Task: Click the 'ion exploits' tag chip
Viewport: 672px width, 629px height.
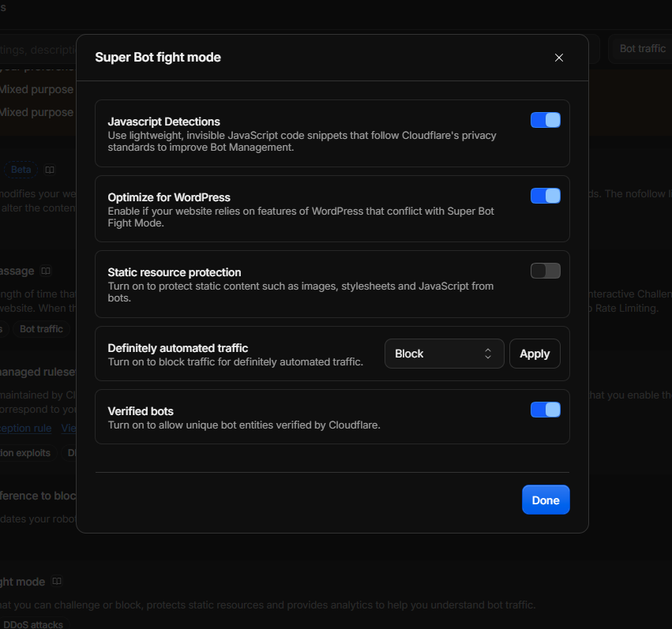Action: (25, 453)
